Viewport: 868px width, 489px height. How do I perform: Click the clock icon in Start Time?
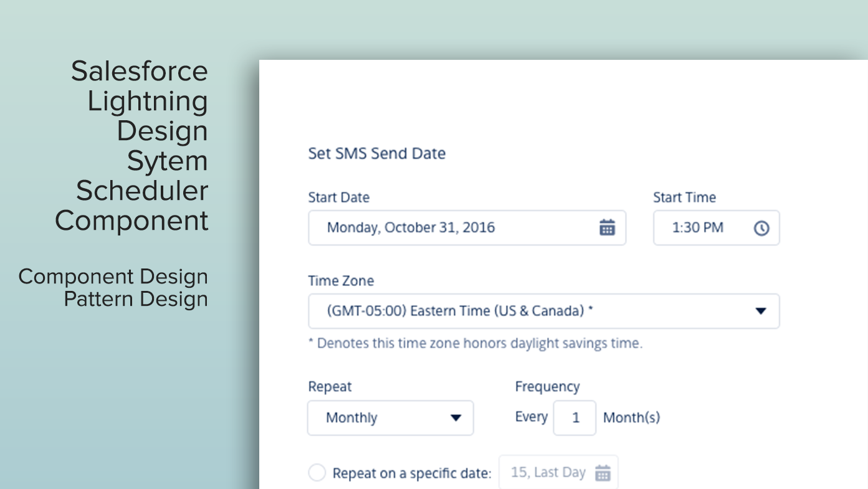pos(761,228)
